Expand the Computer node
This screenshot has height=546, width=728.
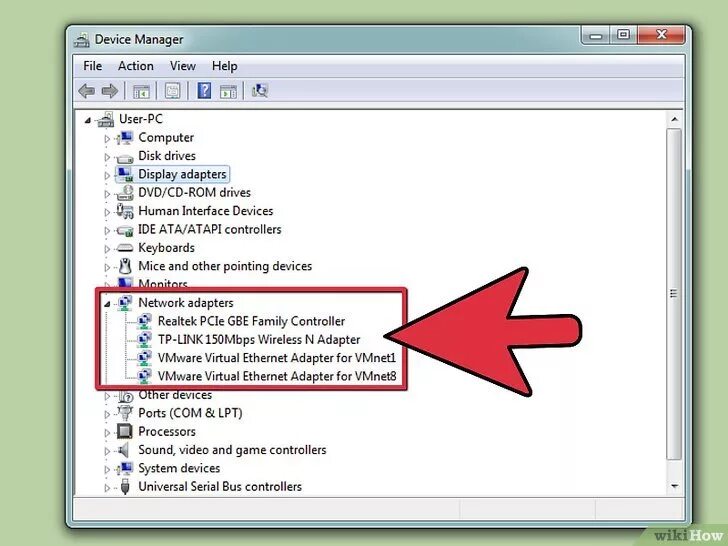tap(107, 138)
